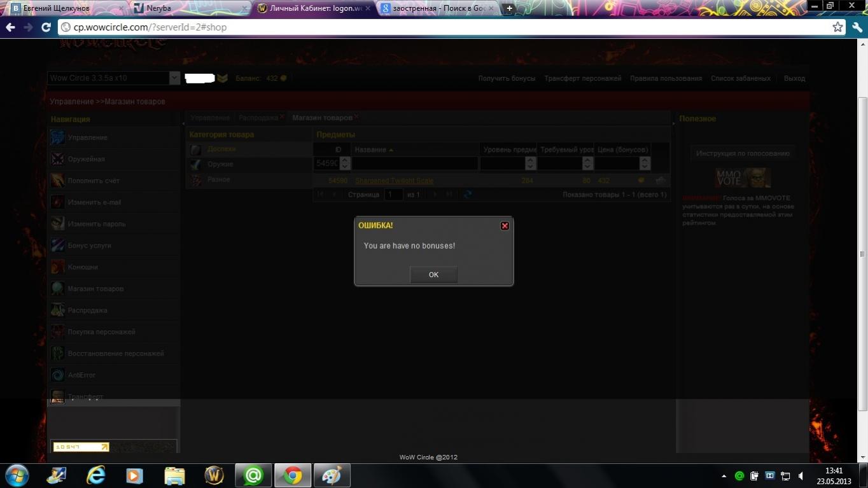
Task: Launch Internet Explorer from the taskbar
Action: coord(96,475)
